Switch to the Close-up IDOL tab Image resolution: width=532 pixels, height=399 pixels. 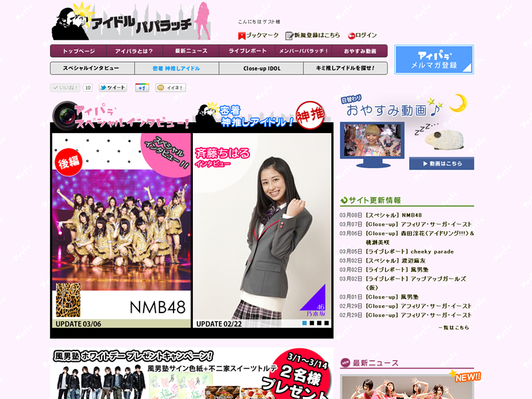point(261,68)
